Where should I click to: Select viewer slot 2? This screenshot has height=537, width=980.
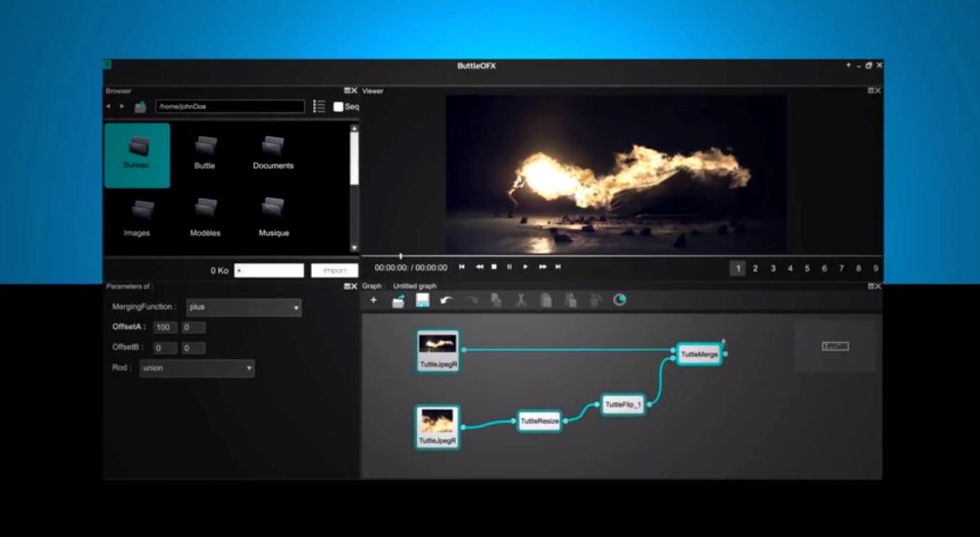755,268
